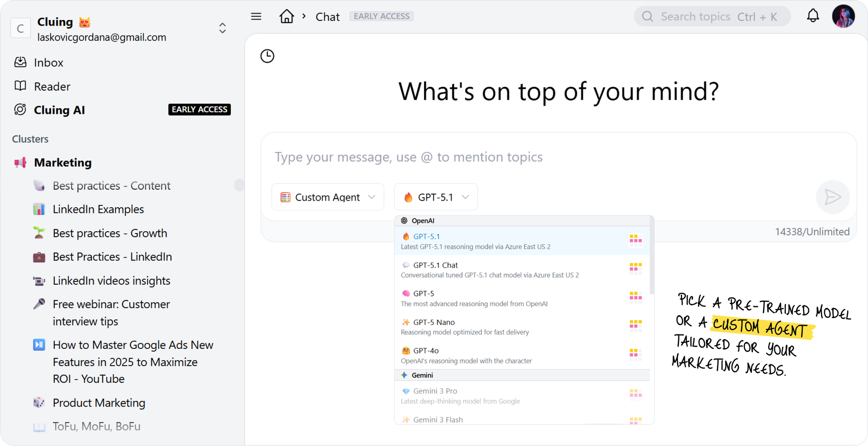The height and width of the screenshot is (446, 868).
Task: Open How to Master Google Ads topic
Action: pos(133,362)
